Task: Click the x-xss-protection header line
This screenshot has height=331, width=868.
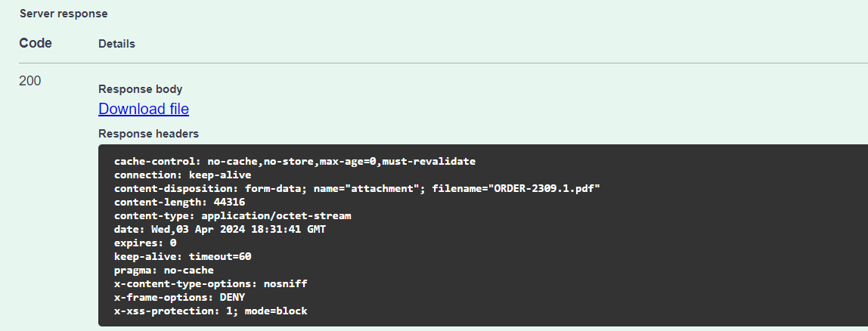Action: (x=210, y=311)
